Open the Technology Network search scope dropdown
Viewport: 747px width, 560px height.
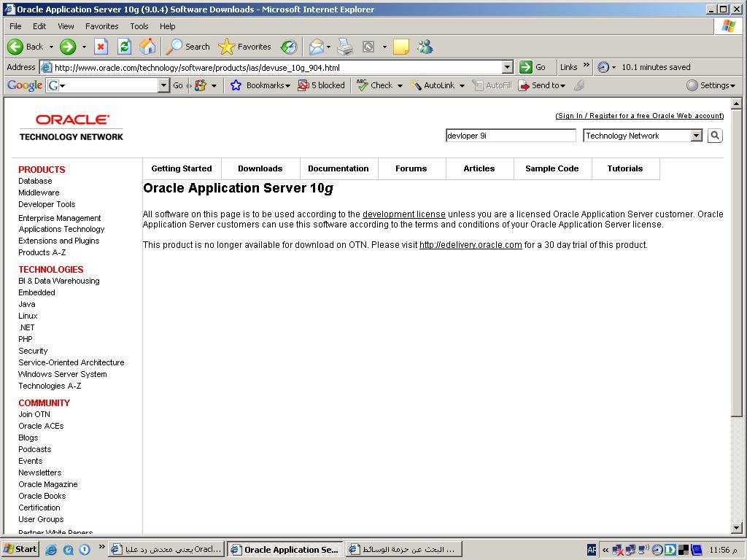[x=643, y=136]
